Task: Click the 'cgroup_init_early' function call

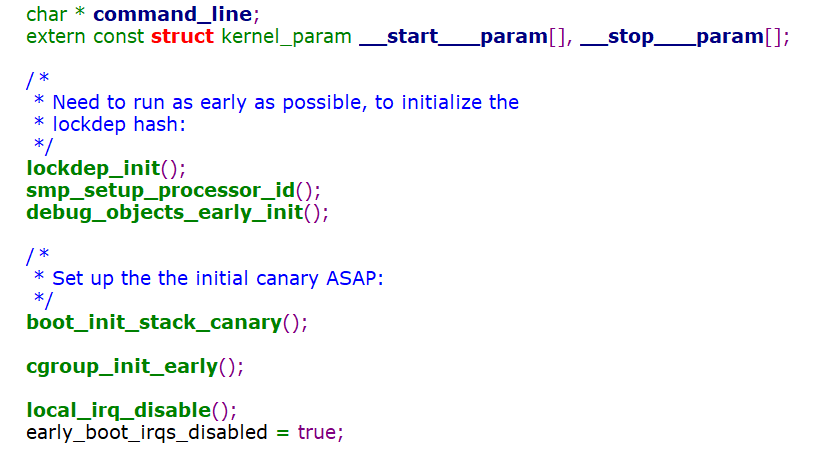Action: click(x=122, y=366)
